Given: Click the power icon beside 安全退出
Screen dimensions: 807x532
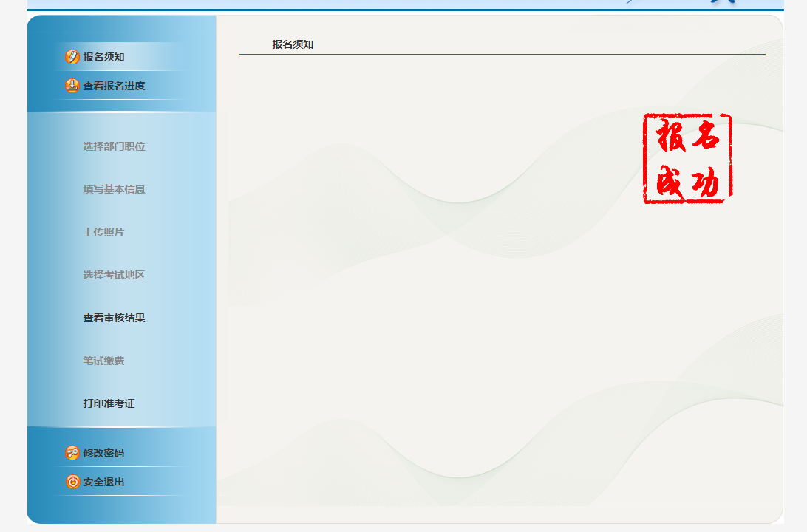Looking at the screenshot, I should [72, 482].
